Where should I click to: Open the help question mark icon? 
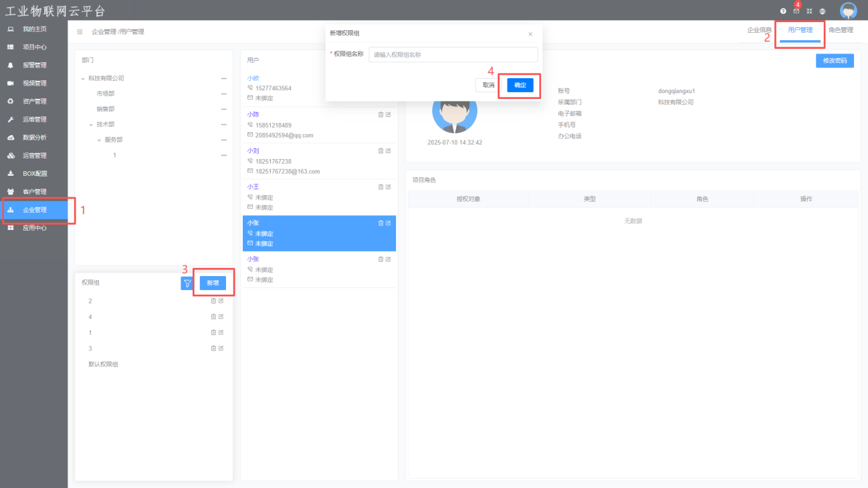click(783, 11)
